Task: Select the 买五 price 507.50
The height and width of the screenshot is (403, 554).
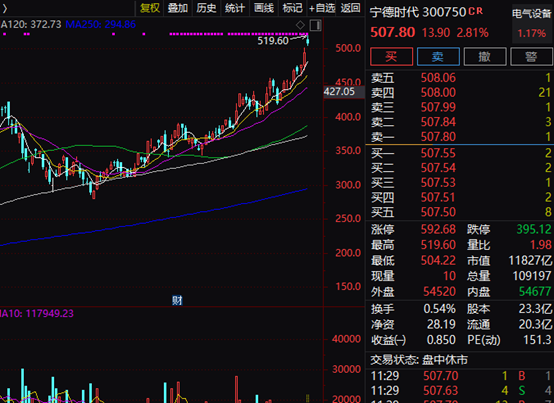Action: (x=438, y=212)
